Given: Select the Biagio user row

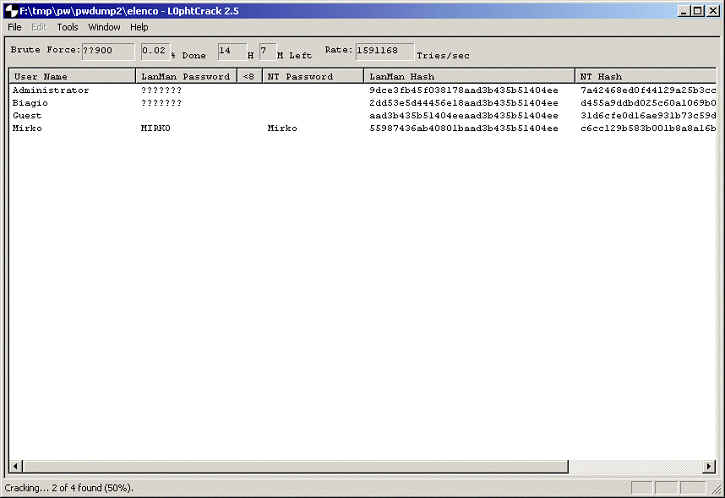Looking at the screenshot, I should [x=362, y=103].
